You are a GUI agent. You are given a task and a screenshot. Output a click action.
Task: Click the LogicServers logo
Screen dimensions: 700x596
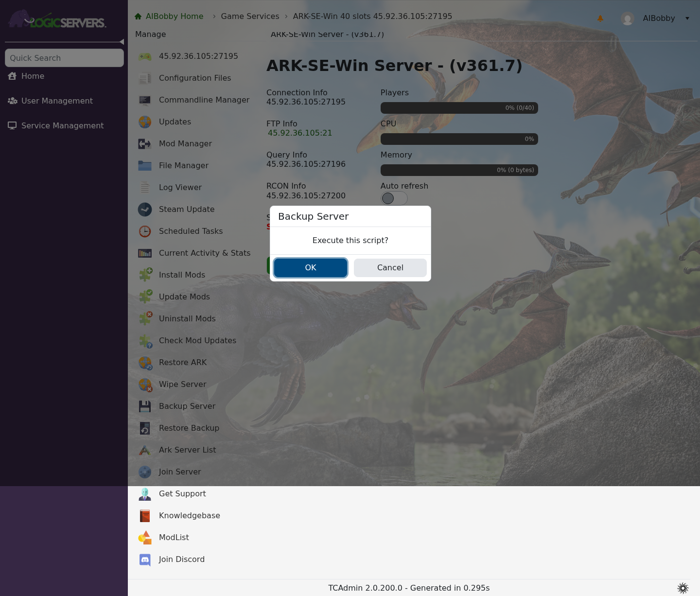57,19
